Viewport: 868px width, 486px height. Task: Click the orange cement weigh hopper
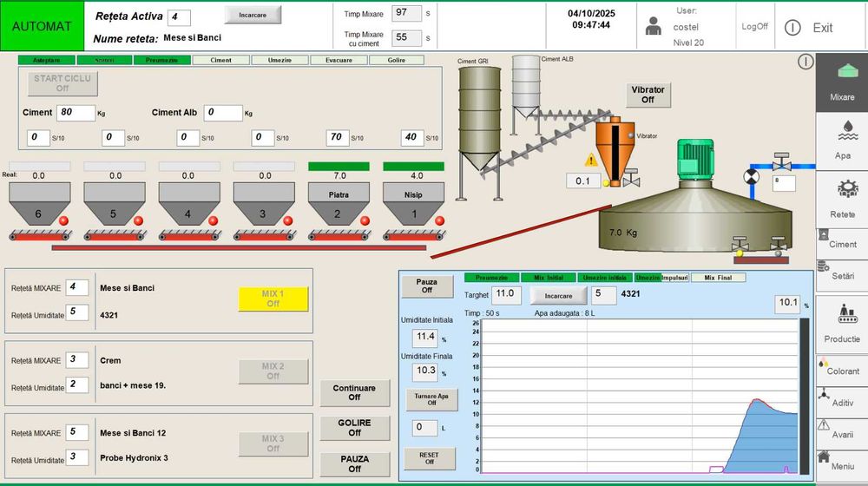[x=614, y=150]
